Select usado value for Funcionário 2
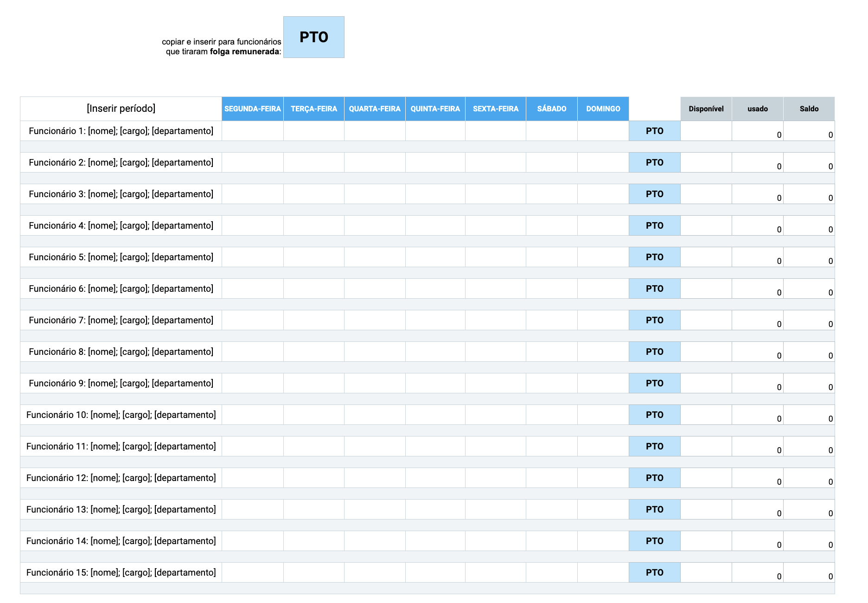The width and height of the screenshot is (868, 603). (x=758, y=162)
